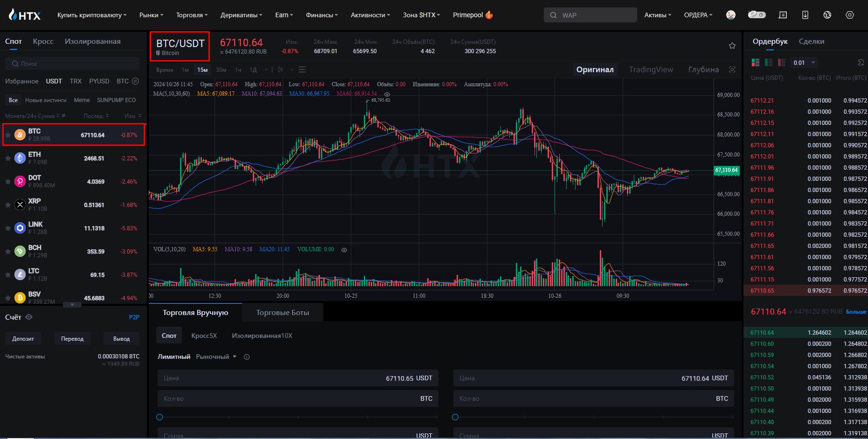Show combined buy and sell orderbook view

point(756,62)
